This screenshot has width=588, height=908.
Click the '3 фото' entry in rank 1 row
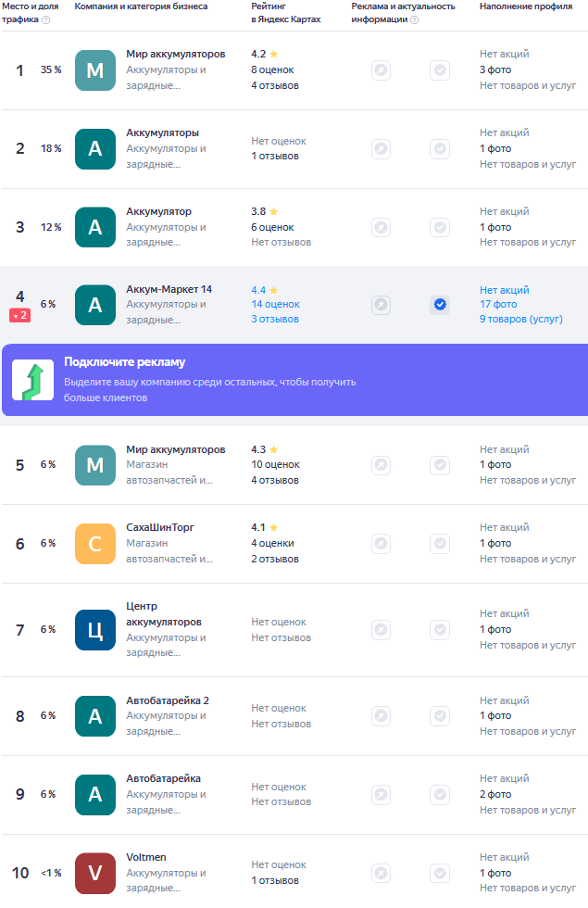[495, 70]
